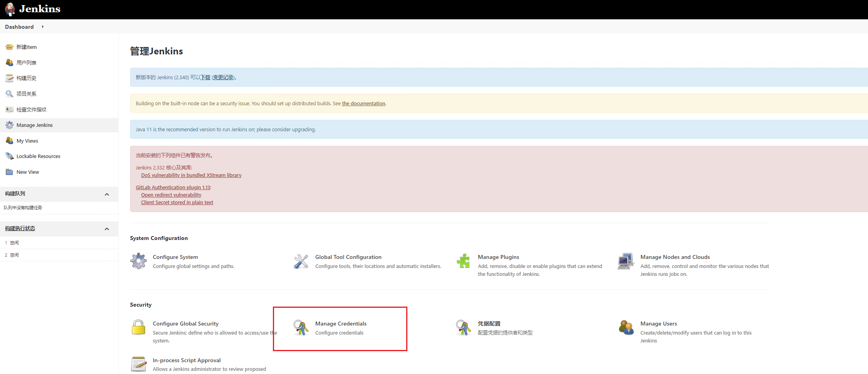Click the Manage Credentials keys icon
The height and width of the screenshot is (374, 868).
point(301,327)
